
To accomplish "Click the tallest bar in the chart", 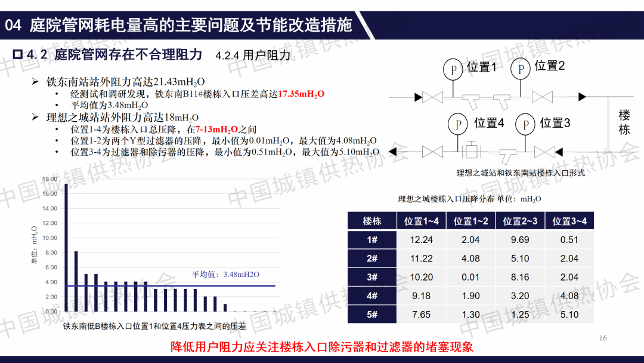I will [66, 248].
